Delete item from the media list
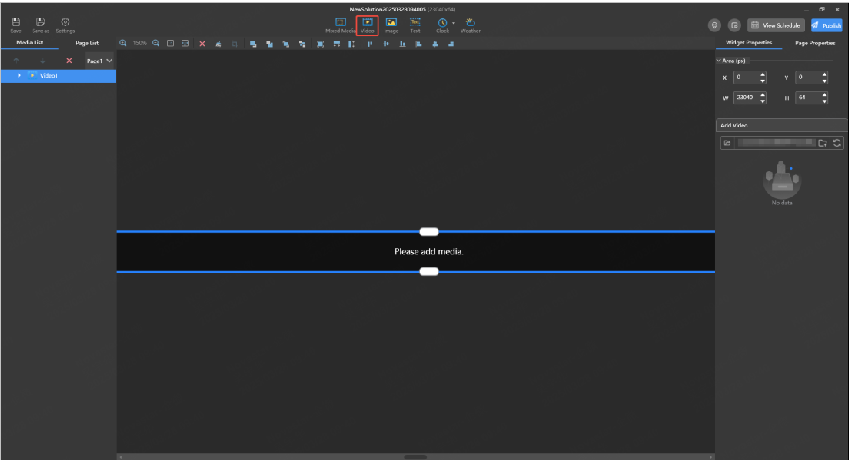 69,61
